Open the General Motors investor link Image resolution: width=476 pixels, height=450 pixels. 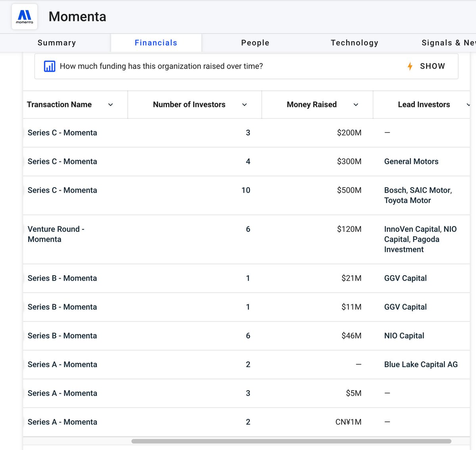click(411, 161)
